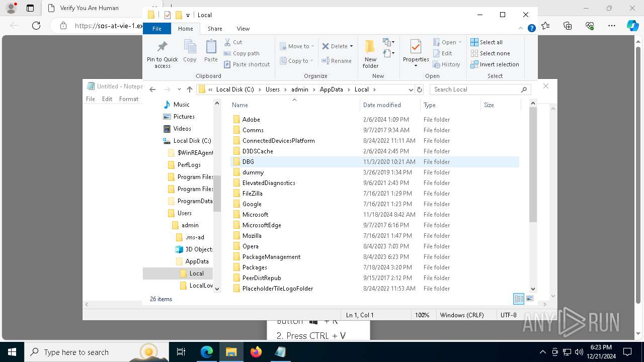Select 3D Objects in navigation tree
This screenshot has height=362, width=644.
click(199, 249)
